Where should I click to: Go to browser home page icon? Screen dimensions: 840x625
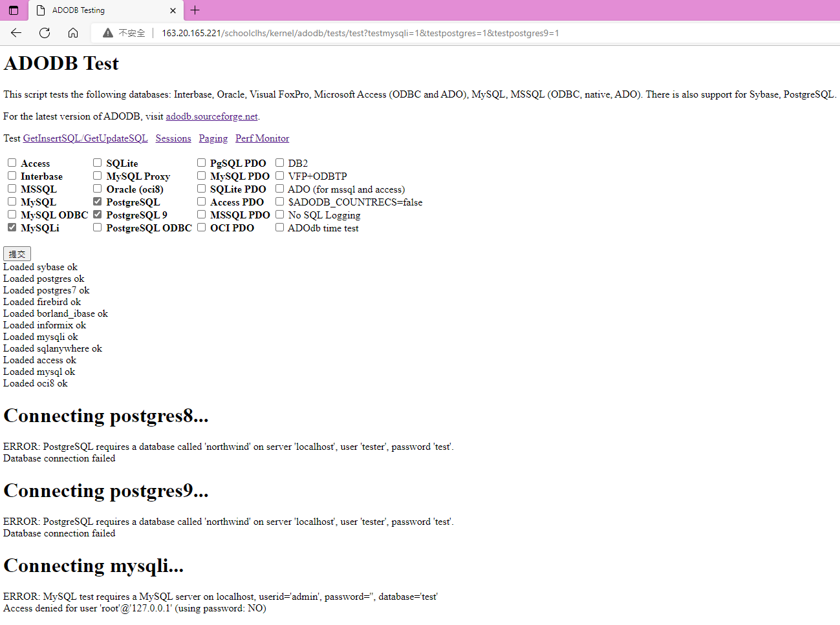pyautogui.click(x=73, y=33)
